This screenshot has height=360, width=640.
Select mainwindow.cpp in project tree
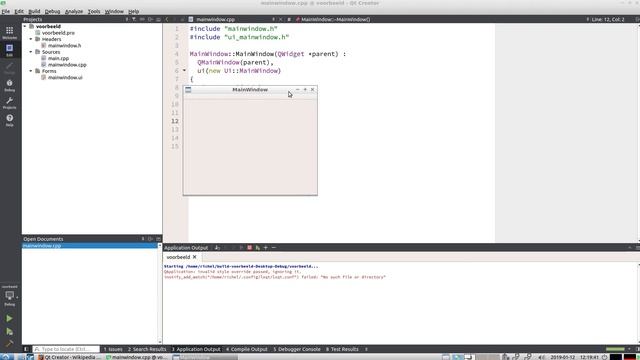point(67,64)
